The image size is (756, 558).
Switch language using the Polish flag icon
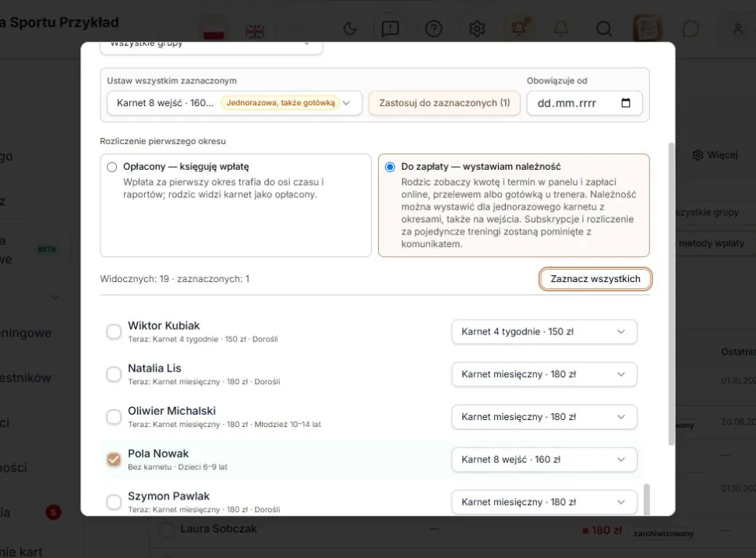pyautogui.click(x=214, y=29)
